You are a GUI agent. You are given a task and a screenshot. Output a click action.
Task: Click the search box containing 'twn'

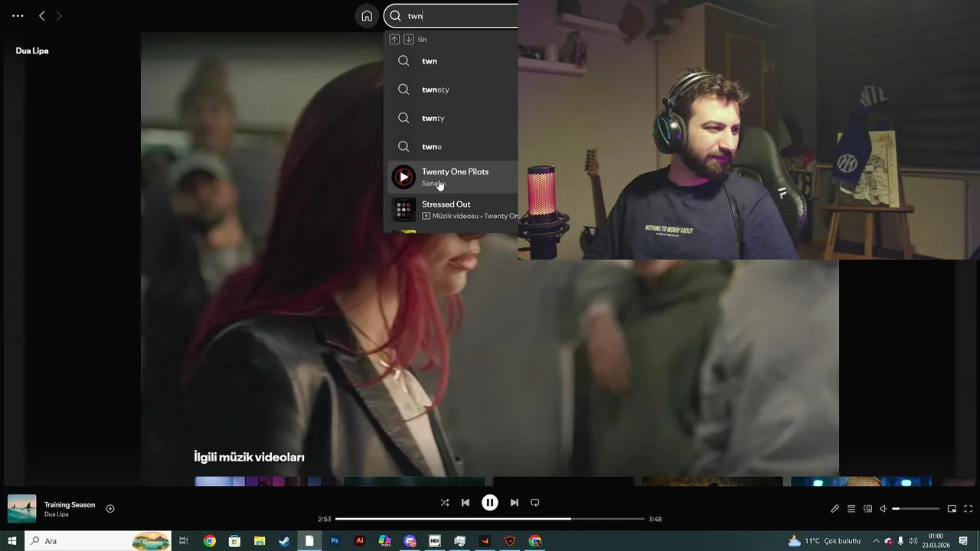tap(452, 16)
